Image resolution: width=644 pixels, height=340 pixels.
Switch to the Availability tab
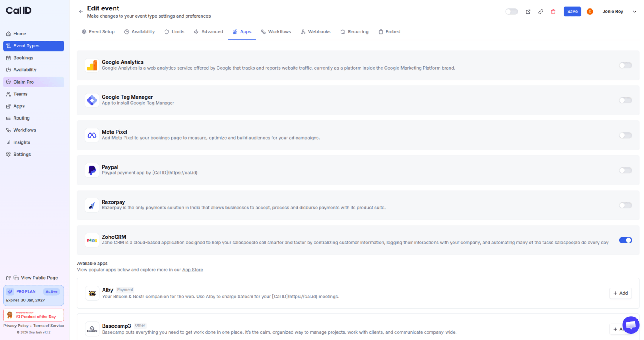point(139,32)
